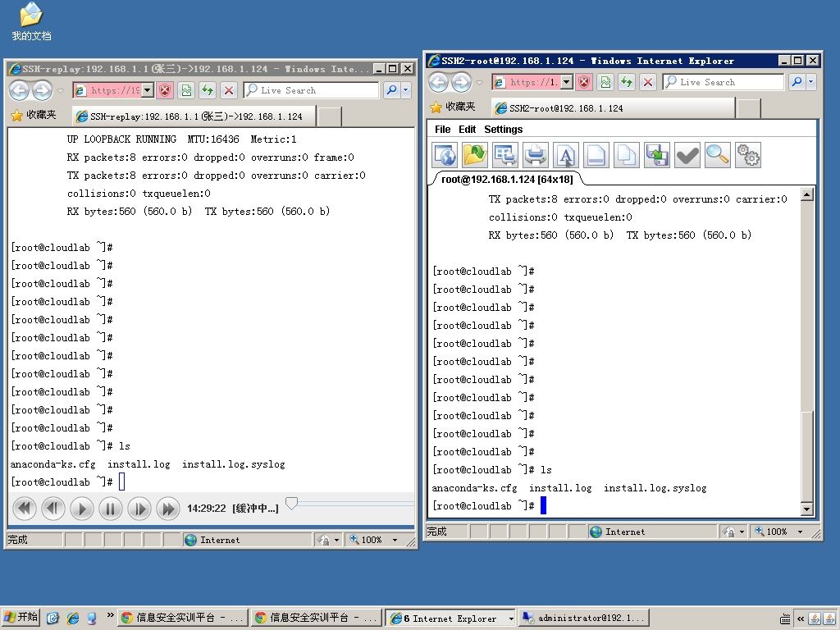Screen dimensions: 840x630
Task: Click the globe connection icon in SSH2 toolbar
Action: 445,155
